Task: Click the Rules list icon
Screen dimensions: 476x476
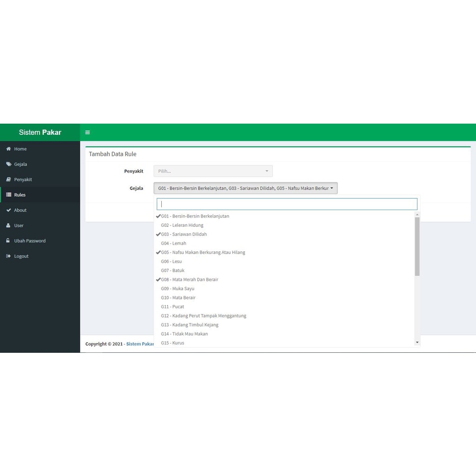Action: (x=8, y=195)
